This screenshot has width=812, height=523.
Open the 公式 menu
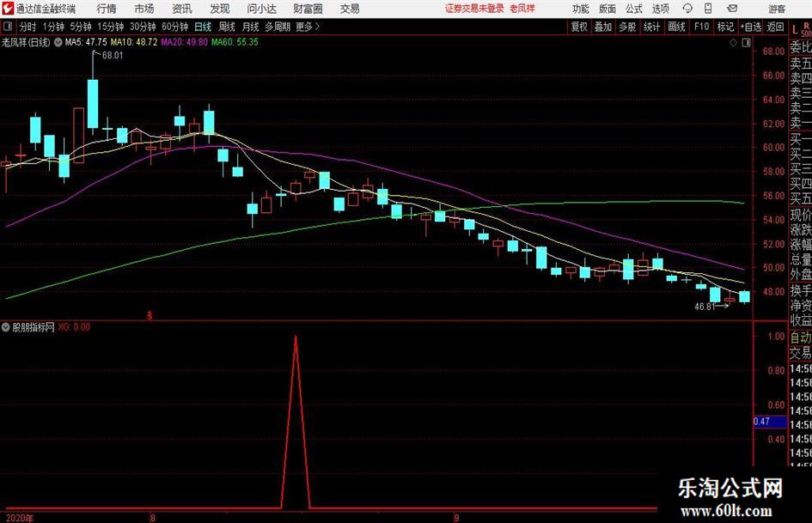[x=634, y=9]
